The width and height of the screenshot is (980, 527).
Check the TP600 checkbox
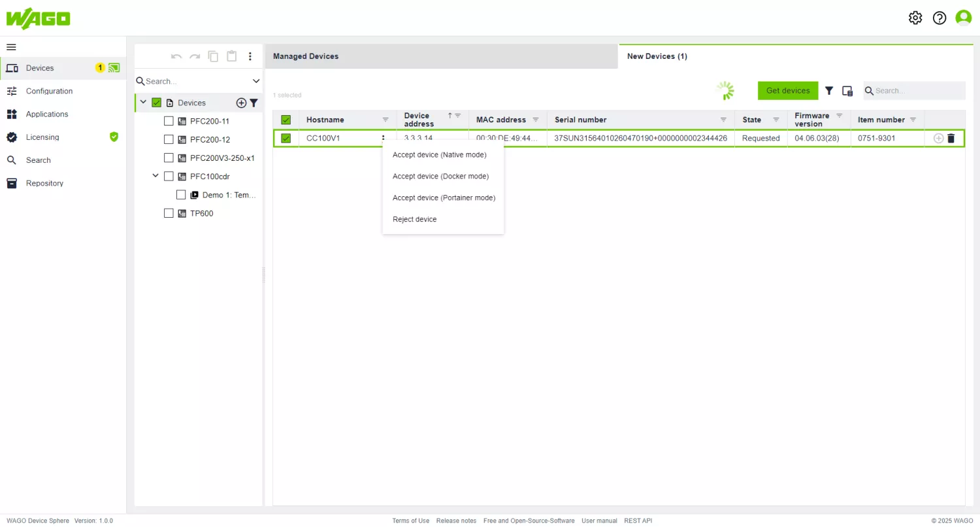pyautogui.click(x=169, y=213)
